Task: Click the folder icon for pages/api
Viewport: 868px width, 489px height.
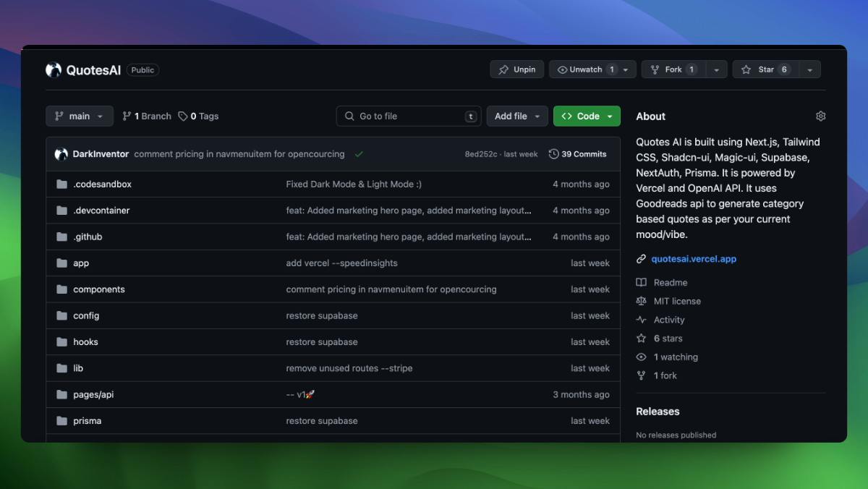Action: (x=61, y=395)
